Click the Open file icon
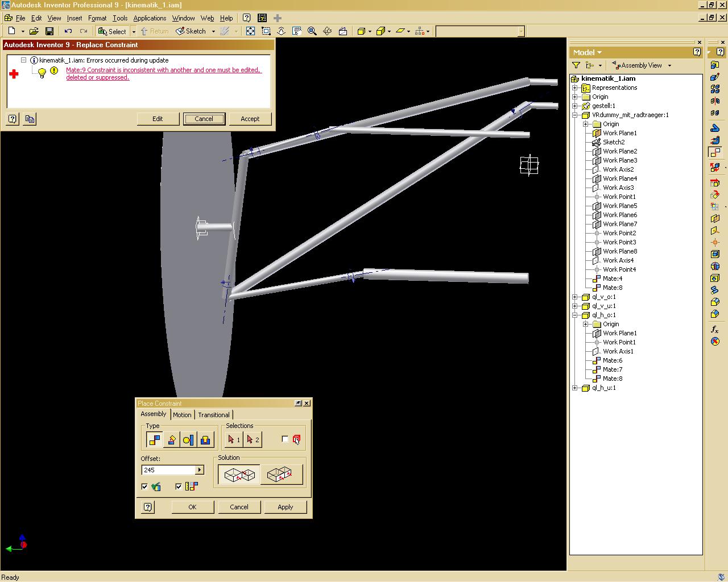This screenshot has width=728, height=582. coord(34,31)
